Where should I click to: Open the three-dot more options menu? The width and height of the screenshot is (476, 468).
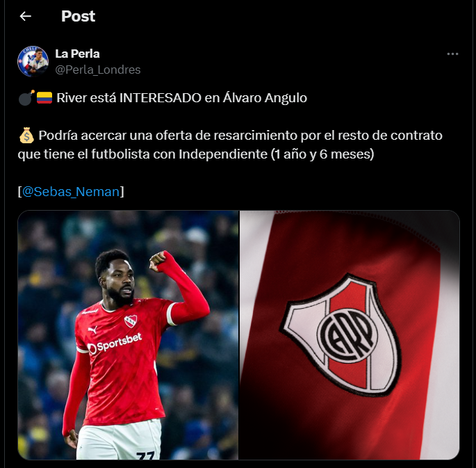[x=452, y=54]
